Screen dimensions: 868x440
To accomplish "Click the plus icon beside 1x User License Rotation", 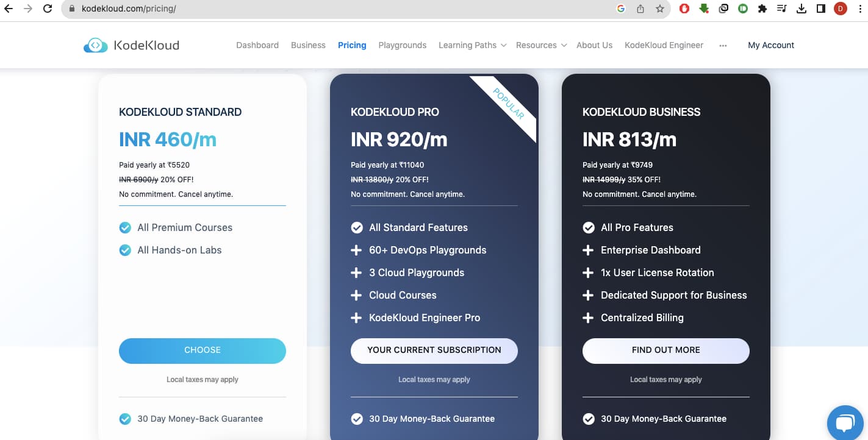I will tap(588, 273).
